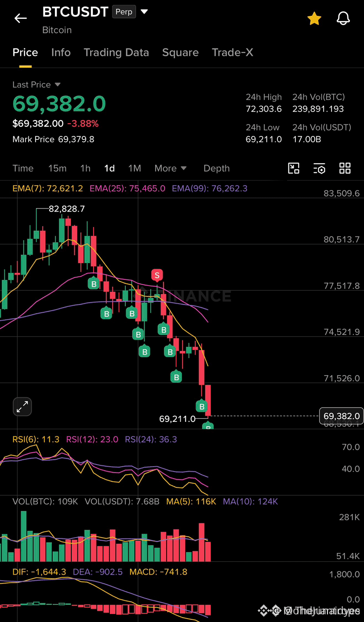Tap the DIF: -1,644.3 label
The image size is (364, 622).
[40, 572]
